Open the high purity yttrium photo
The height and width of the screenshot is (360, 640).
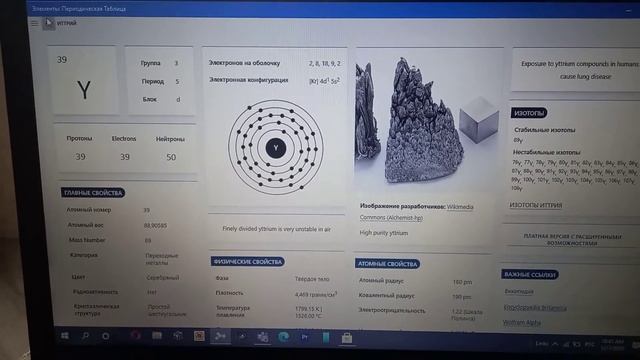(x=429, y=122)
